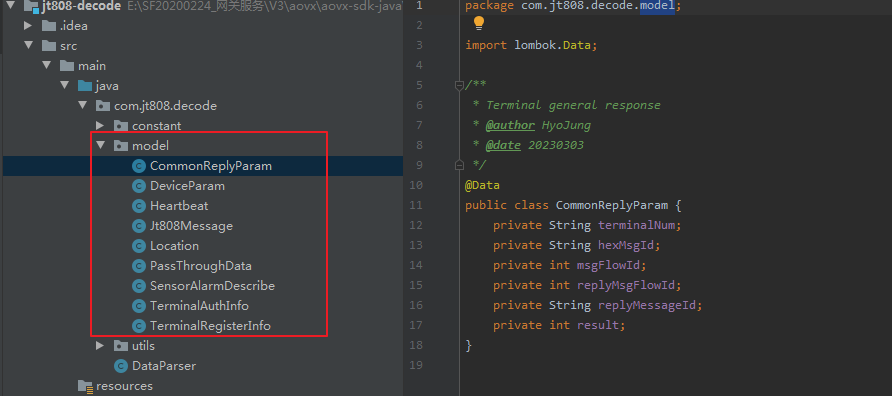Image resolution: width=892 pixels, height=396 pixels.
Task: Collapse the model package arrow
Action: tap(101, 145)
